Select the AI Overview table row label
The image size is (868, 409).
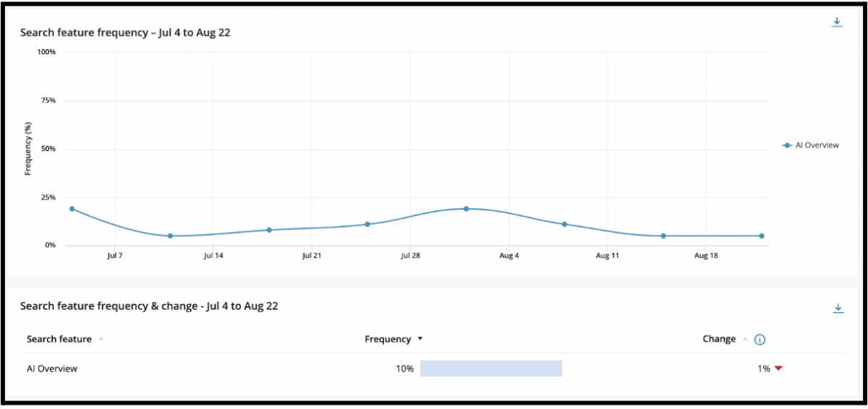[52, 369]
